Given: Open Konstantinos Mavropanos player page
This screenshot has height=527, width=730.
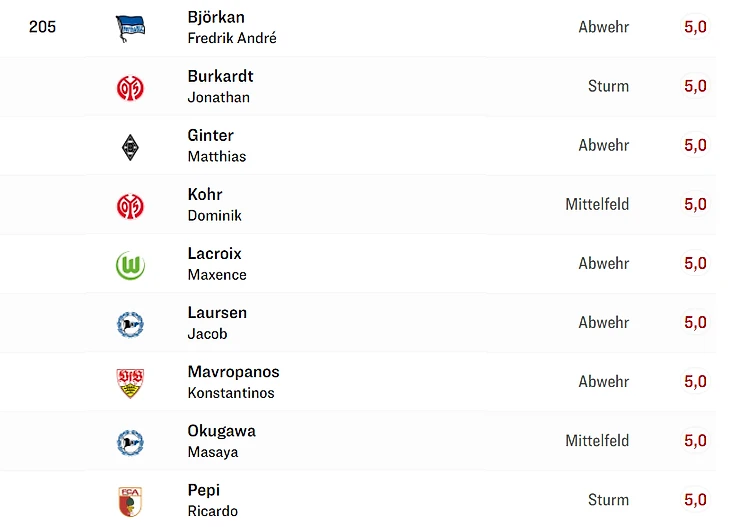Looking at the screenshot, I should 233,381.
